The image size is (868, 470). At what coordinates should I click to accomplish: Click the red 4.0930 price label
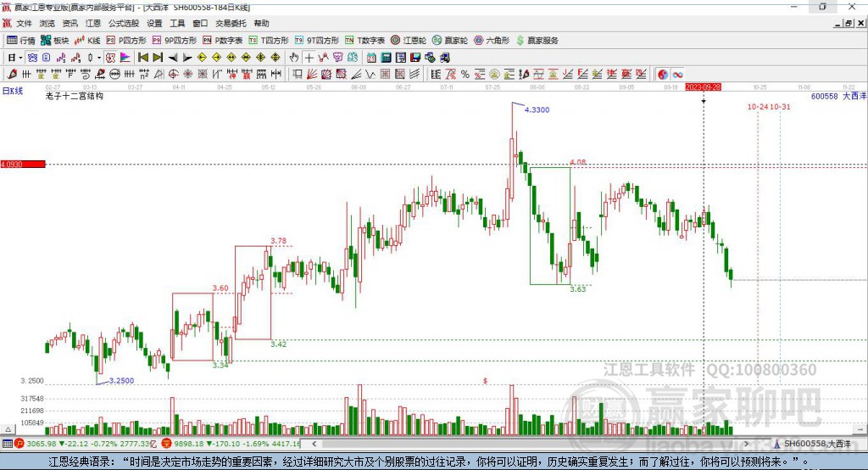tap(23, 164)
